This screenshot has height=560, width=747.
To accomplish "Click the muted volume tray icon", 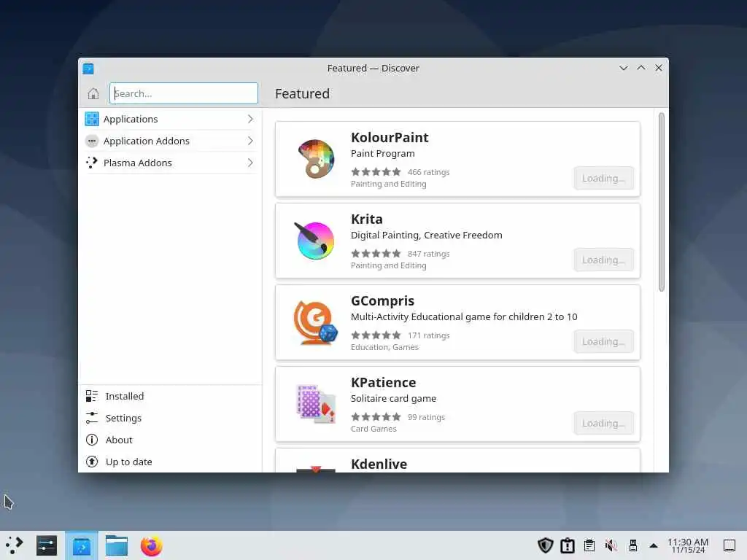I will click(611, 545).
